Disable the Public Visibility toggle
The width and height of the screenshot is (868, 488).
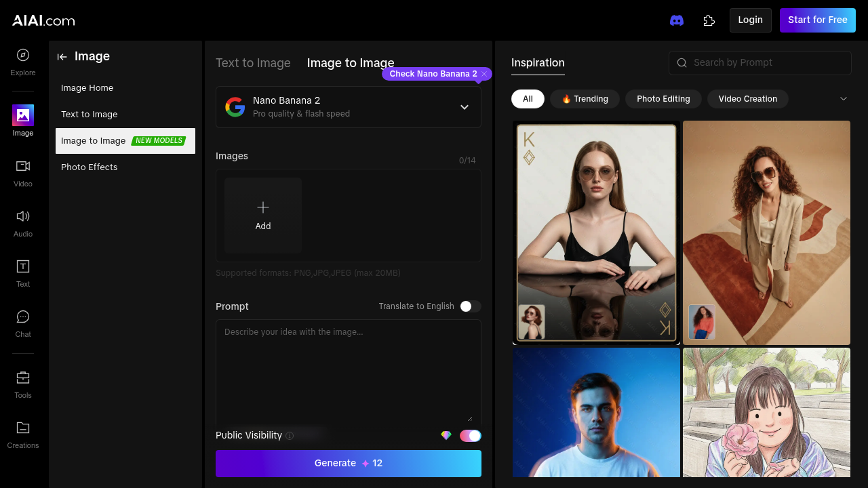coord(471,436)
